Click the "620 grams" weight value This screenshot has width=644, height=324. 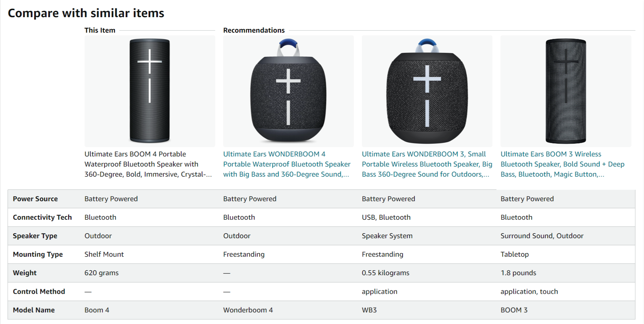point(101,273)
